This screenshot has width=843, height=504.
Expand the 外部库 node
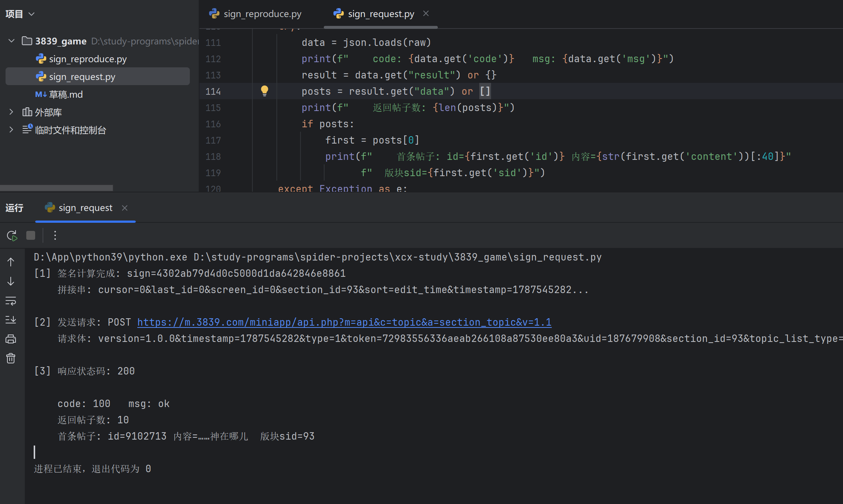click(11, 112)
